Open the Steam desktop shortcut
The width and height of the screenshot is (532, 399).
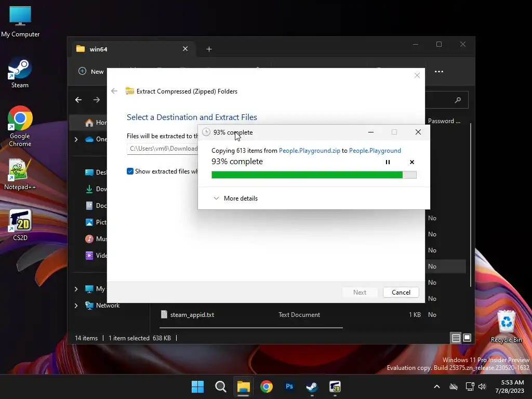20,73
